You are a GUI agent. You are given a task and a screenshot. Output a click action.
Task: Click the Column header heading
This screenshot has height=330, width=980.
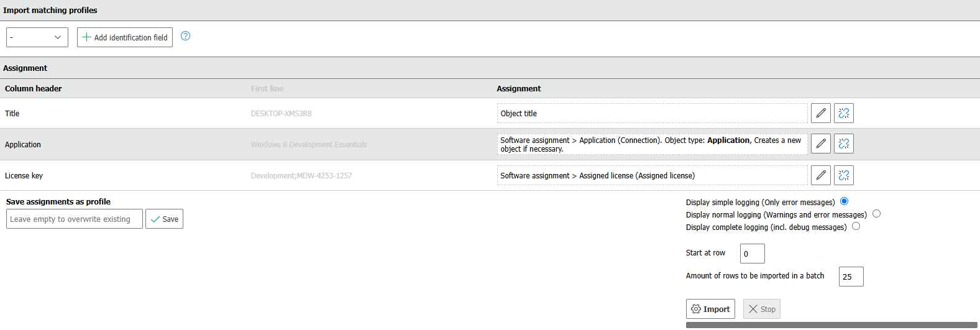[34, 89]
